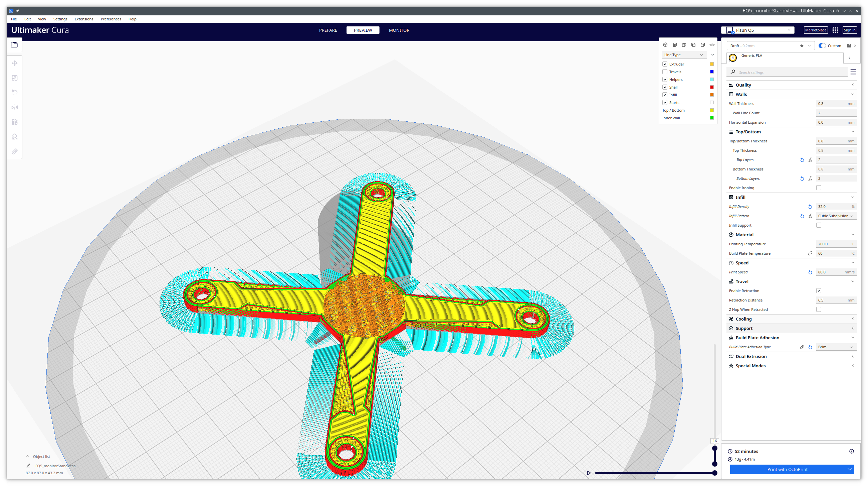The width and height of the screenshot is (868, 486).
Task: Select the Rotate tool
Action: click(x=14, y=93)
